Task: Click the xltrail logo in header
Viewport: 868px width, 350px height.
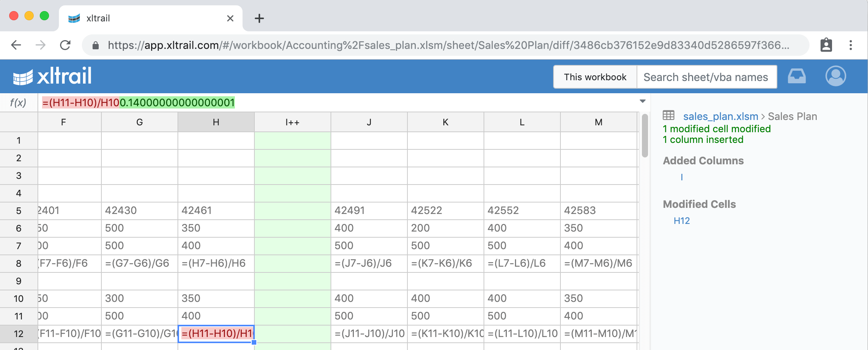Action: pyautogui.click(x=52, y=76)
